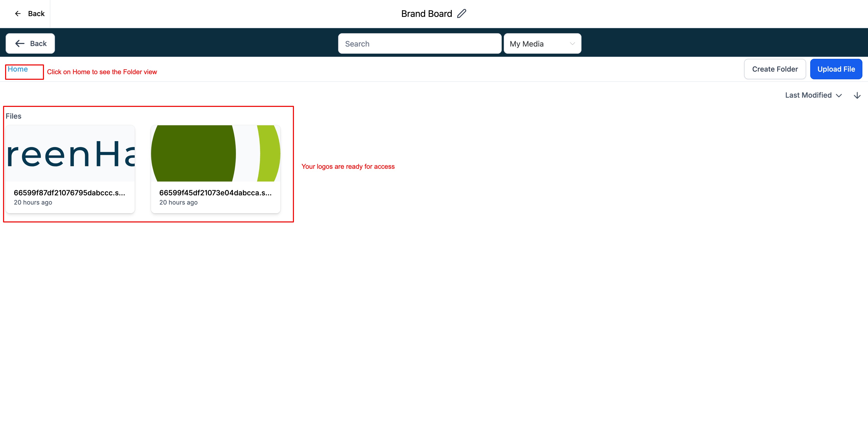Open the My Media dropdown
This screenshot has height=427, width=868.
tap(542, 44)
